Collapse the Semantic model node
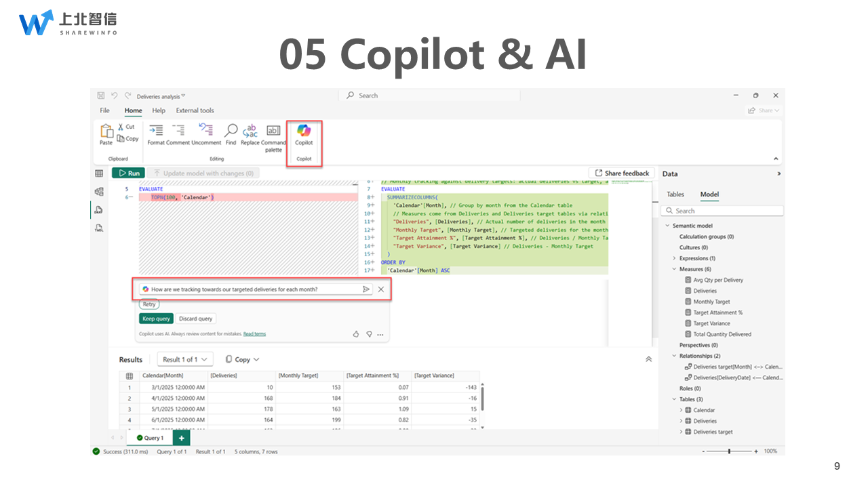Image resolution: width=868 pixels, height=488 pixels. tap(667, 226)
